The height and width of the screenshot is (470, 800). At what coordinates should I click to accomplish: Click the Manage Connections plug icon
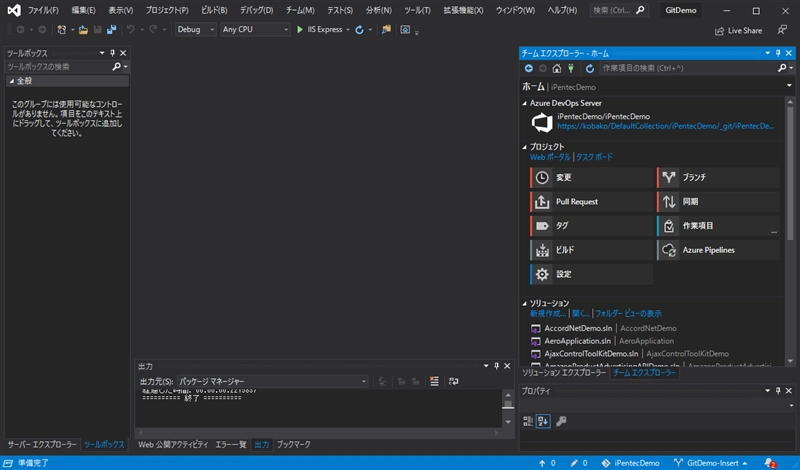click(x=571, y=68)
